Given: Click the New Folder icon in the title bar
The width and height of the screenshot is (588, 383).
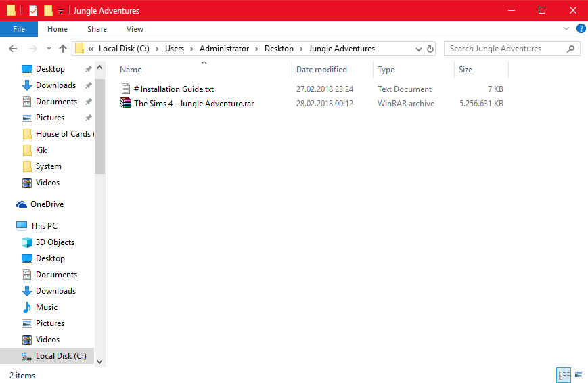Looking at the screenshot, I should [48, 11].
